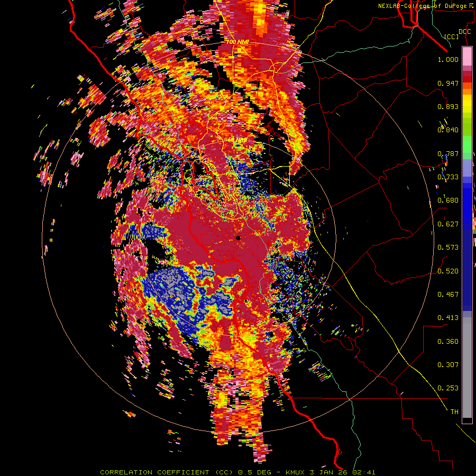This screenshot has width=476, height=476.
Task: Select the 0.947 legend value
Action: pyautogui.click(x=448, y=83)
